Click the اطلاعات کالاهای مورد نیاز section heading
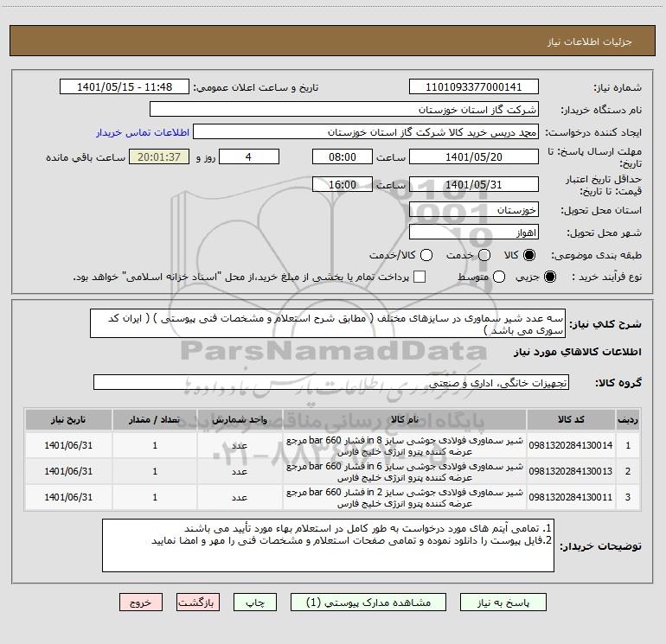The height and width of the screenshot is (644, 666). click(x=577, y=352)
